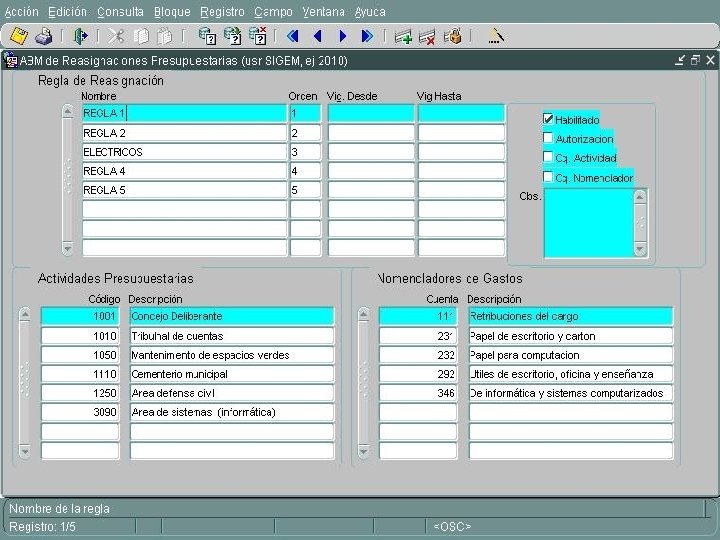
Task: Select the REGLA 4 name field
Action: pyautogui.click(x=184, y=171)
